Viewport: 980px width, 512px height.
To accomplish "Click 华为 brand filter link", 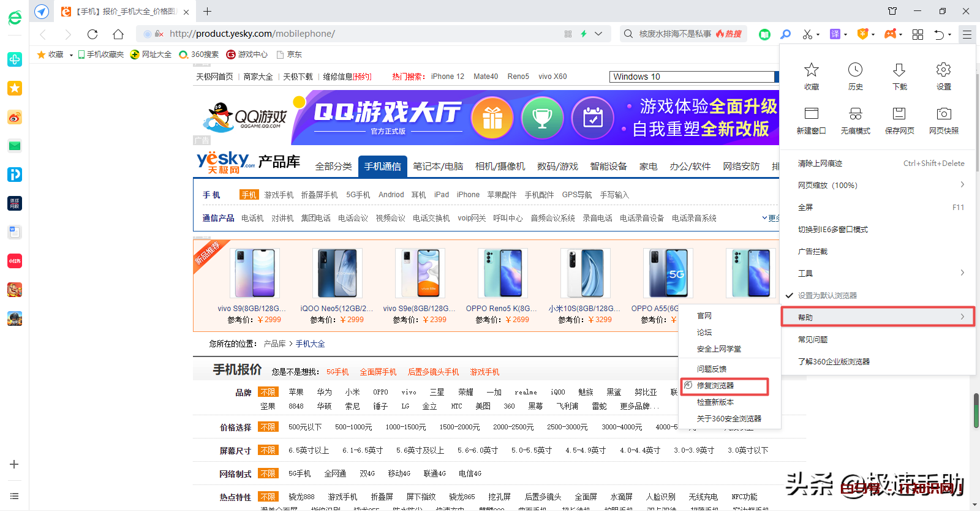I will (x=324, y=392).
